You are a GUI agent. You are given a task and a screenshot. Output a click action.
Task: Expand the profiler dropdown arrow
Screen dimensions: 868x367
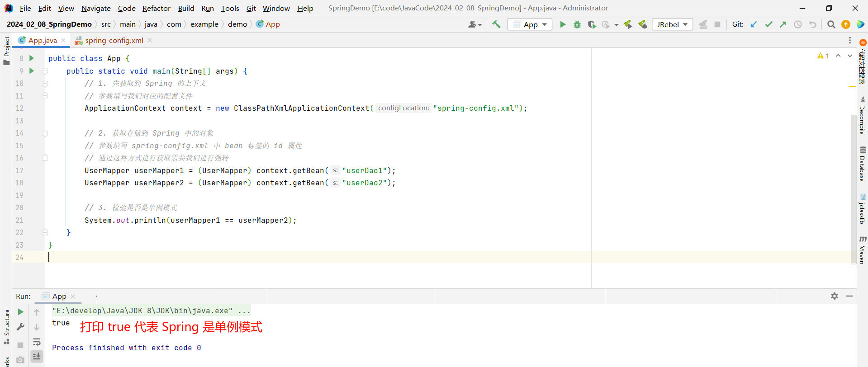616,25
